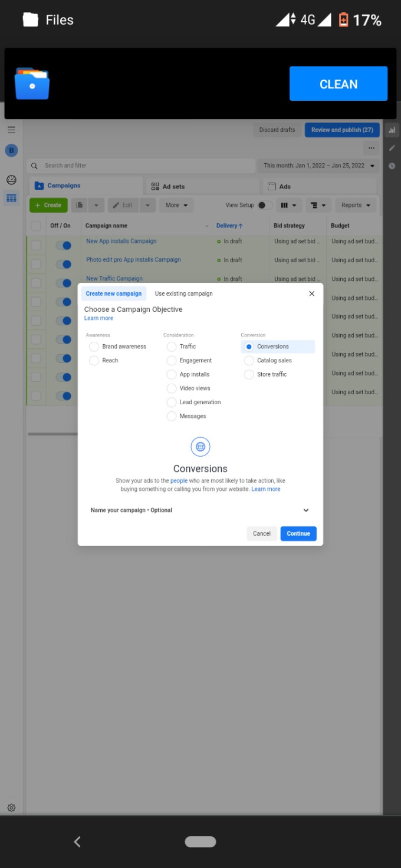This screenshot has width=401, height=868.
Task: Click the Search and filter field
Action: pyautogui.click(x=140, y=166)
